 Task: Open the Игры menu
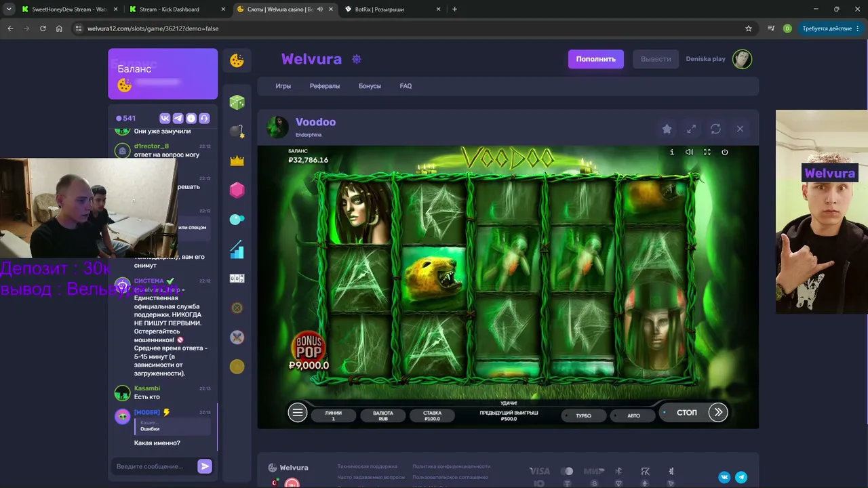(x=283, y=86)
